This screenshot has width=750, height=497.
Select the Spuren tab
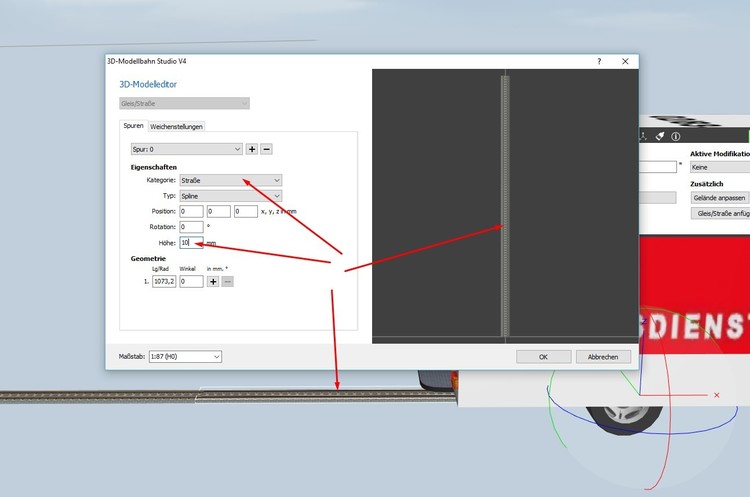pyautogui.click(x=133, y=126)
